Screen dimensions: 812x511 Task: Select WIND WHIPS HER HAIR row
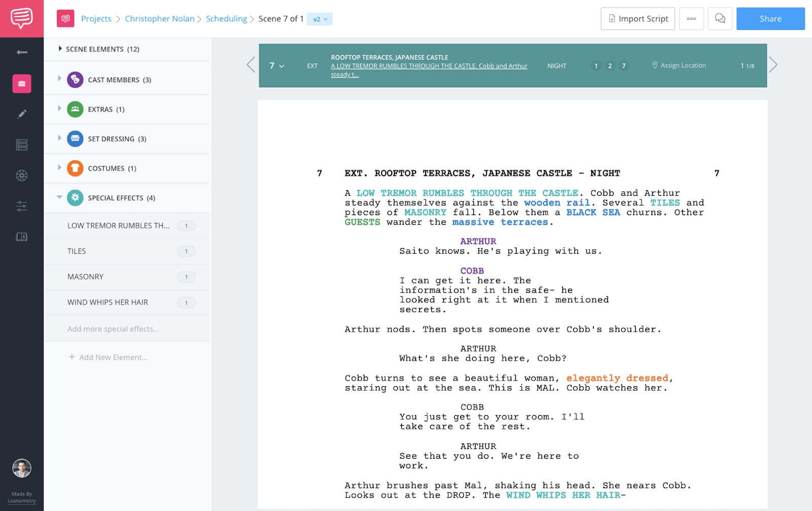[126, 302]
